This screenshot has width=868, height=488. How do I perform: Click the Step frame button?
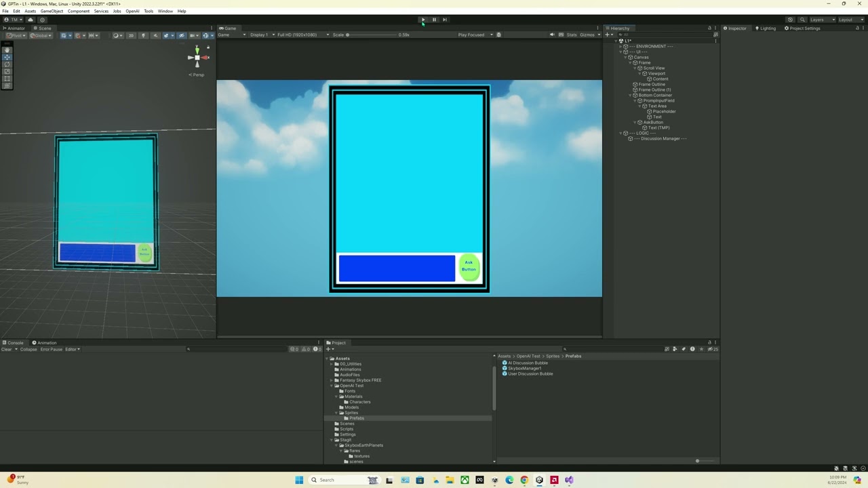[445, 20]
